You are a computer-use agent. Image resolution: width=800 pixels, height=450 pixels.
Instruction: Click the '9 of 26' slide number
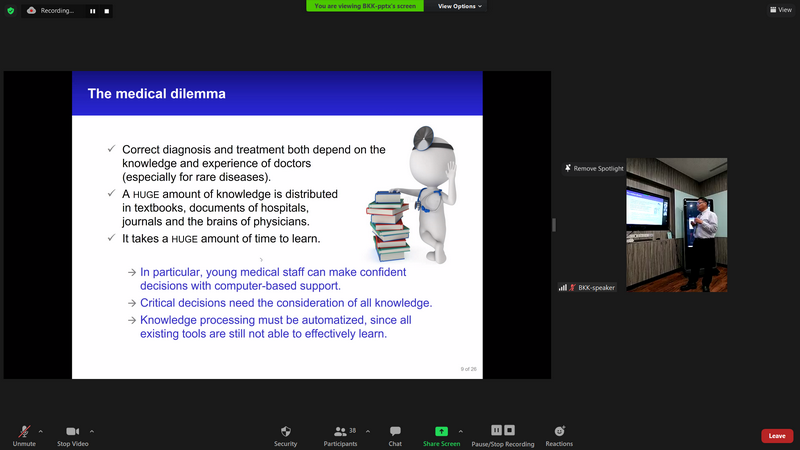(468, 369)
